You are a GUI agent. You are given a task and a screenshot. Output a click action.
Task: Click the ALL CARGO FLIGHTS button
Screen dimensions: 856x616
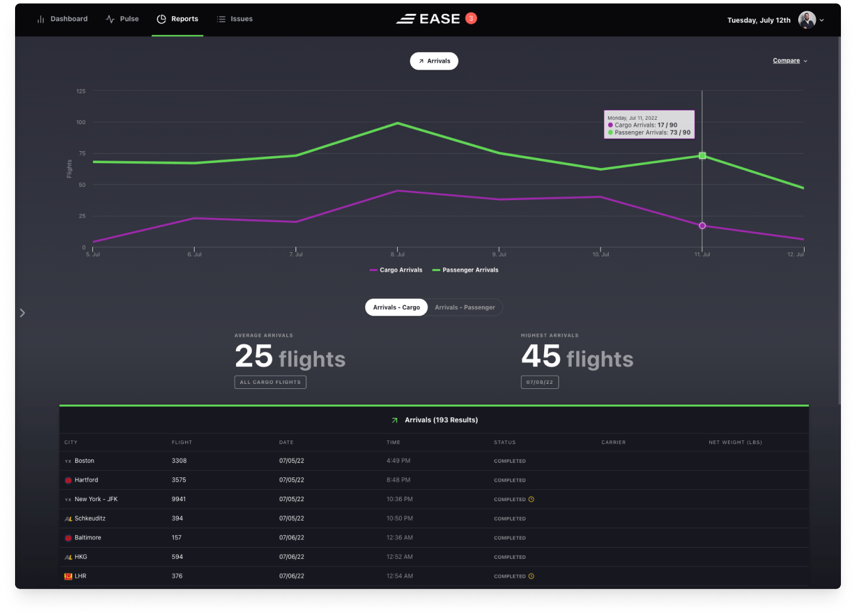pyautogui.click(x=270, y=382)
